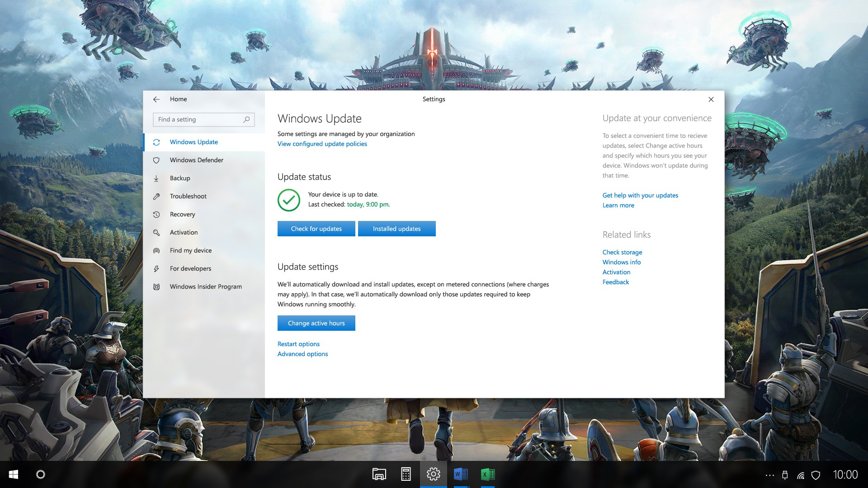Click the Troubleshoot wrench icon
This screenshot has height=488, width=868.
156,197
